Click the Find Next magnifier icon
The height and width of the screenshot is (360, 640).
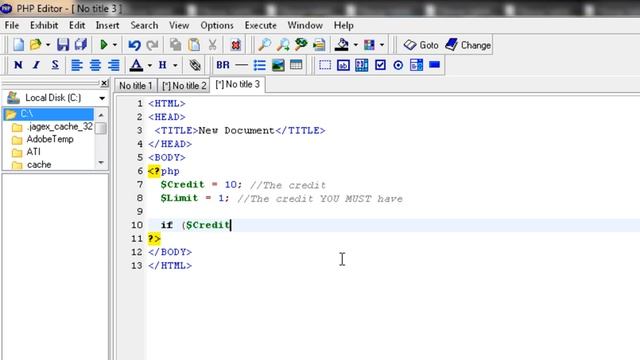[x=283, y=44]
